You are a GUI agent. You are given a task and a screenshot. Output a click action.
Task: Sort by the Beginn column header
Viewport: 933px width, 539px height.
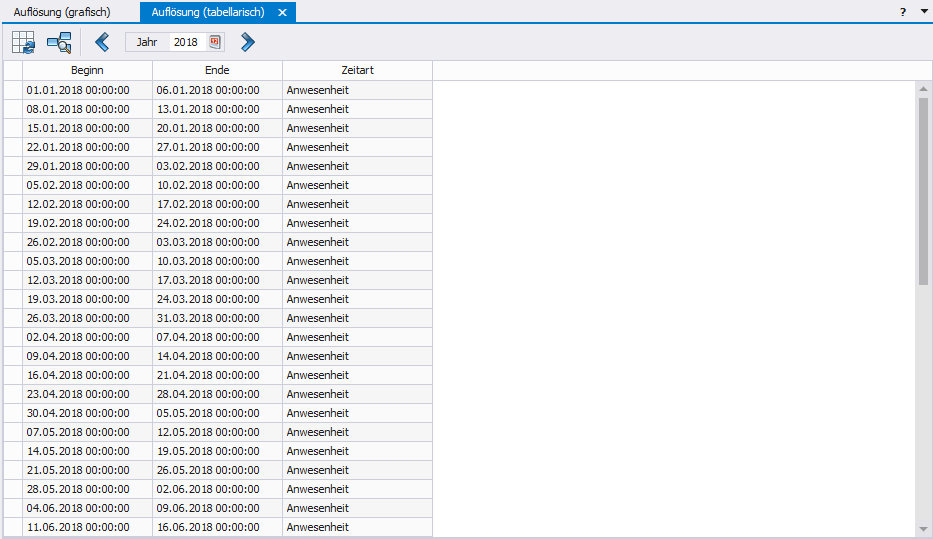(87, 71)
